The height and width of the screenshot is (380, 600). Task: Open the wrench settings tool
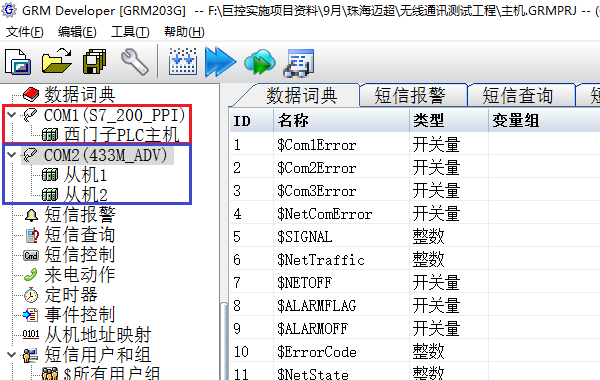click(x=134, y=61)
